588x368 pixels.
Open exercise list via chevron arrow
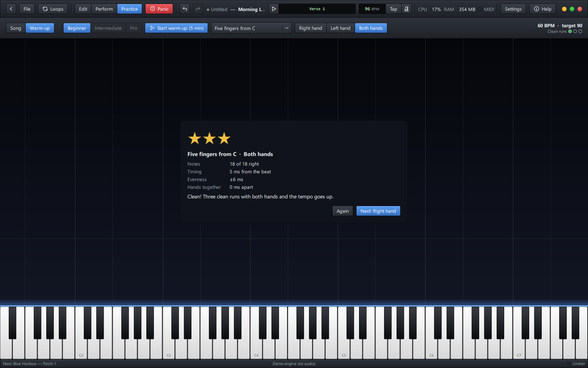(x=287, y=28)
